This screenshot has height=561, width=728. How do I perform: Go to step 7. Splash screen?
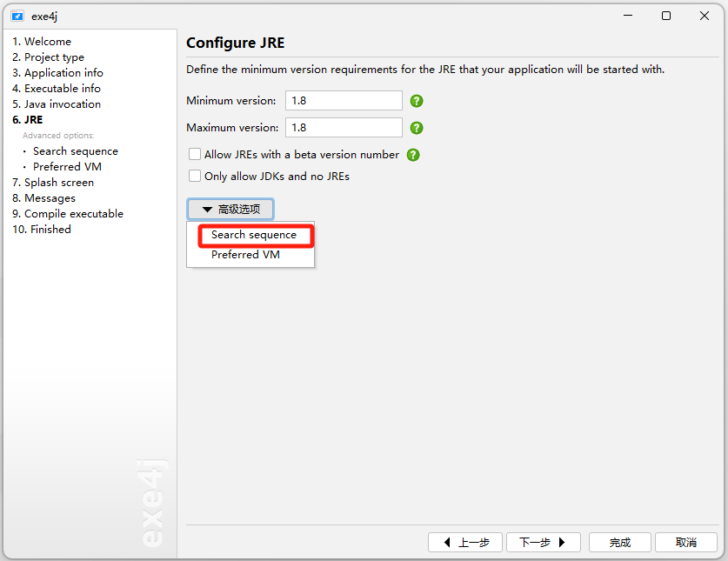click(53, 183)
